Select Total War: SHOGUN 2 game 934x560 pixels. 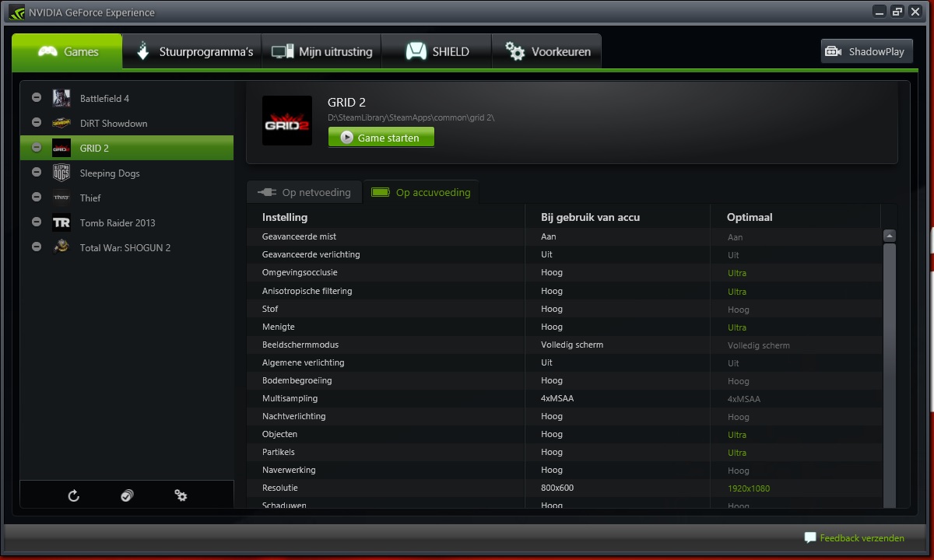(127, 248)
